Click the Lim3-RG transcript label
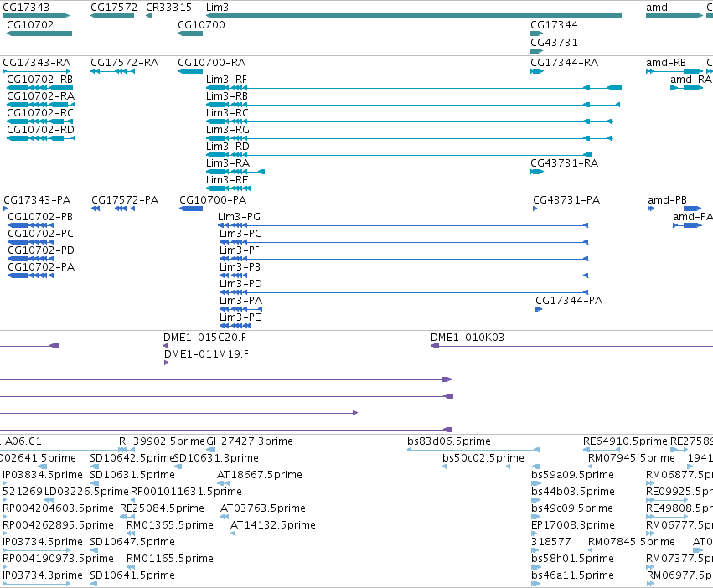The image size is (713, 588). [228, 130]
